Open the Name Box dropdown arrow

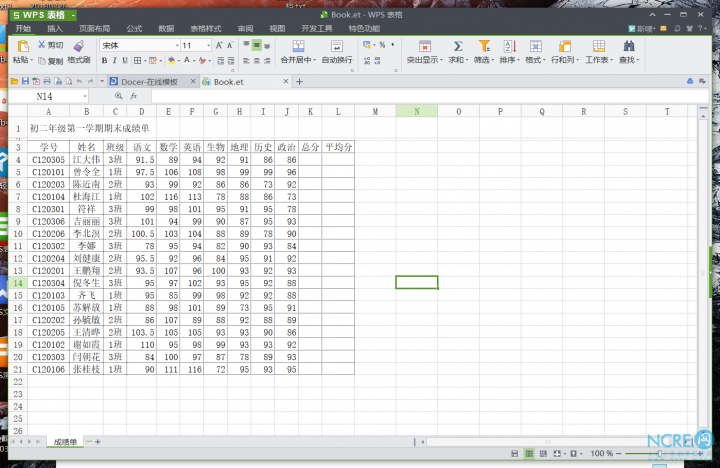click(x=85, y=96)
